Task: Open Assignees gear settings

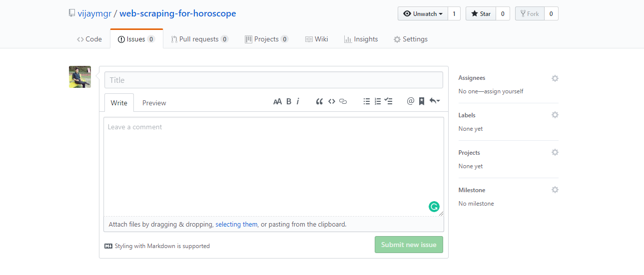Action: click(x=555, y=78)
